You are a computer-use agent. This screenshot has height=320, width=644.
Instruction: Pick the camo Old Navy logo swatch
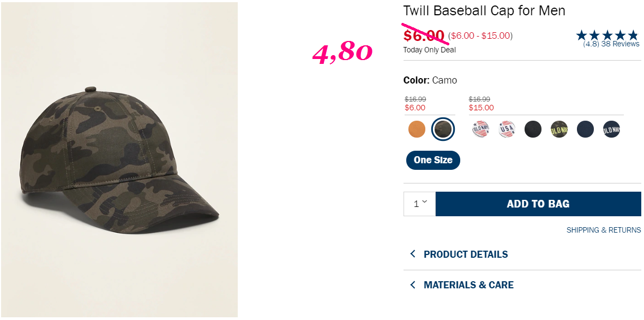coord(559,129)
